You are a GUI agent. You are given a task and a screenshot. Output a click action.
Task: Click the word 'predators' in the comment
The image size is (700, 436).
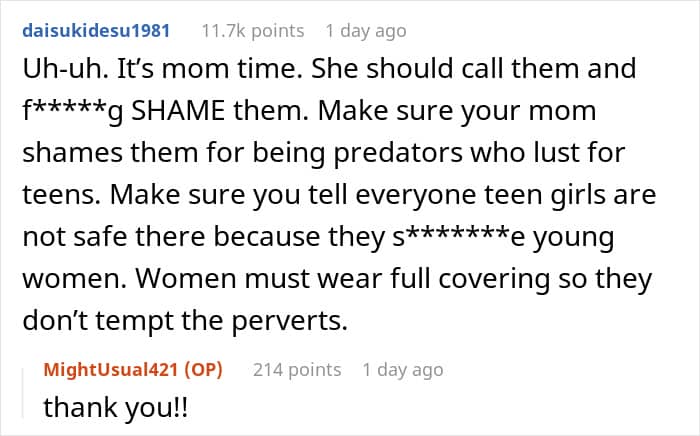398,154
